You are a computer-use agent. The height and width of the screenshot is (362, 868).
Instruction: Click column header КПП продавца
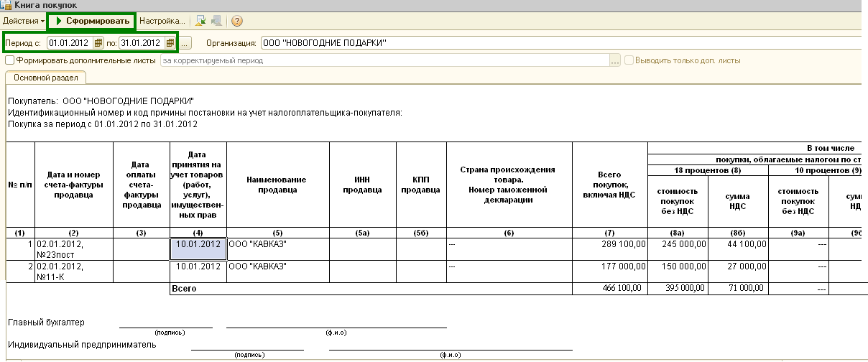click(x=421, y=185)
